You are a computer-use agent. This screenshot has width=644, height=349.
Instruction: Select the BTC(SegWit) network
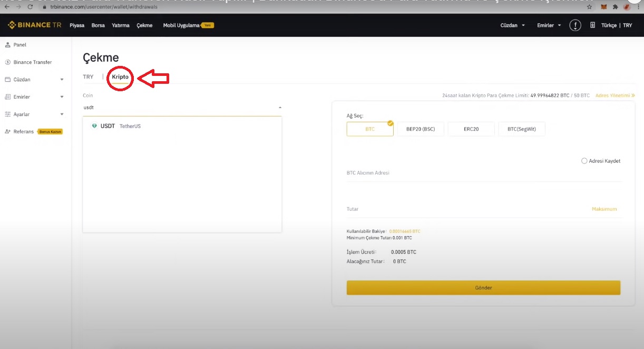click(x=522, y=129)
